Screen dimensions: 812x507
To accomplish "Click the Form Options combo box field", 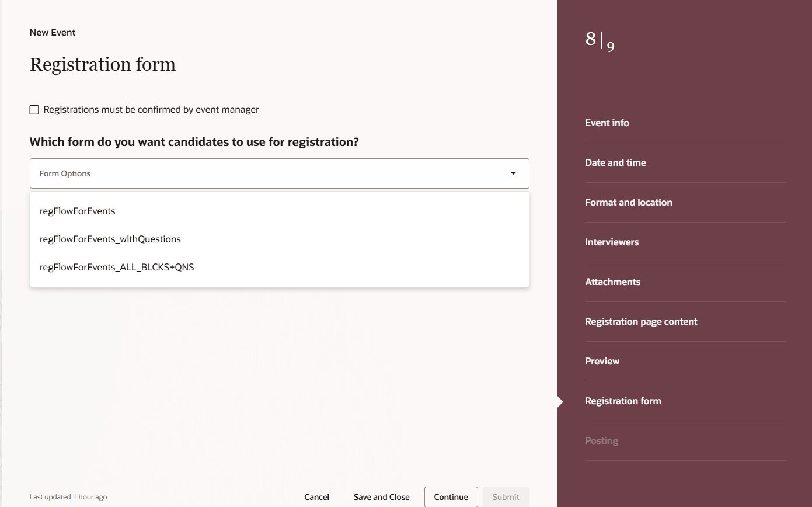I will pyautogui.click(x=280, y=173).
